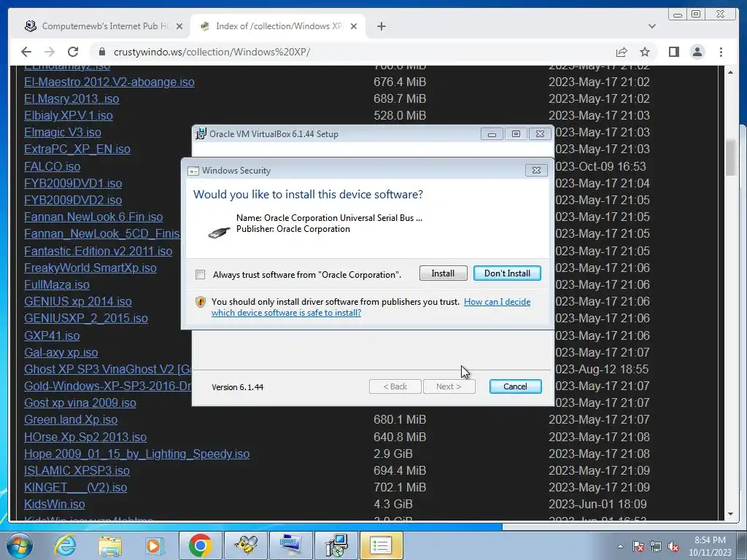747x560 pixels.
Task: Check Always trust software from Oracle Corporation
Action: (x=200, y=275)
